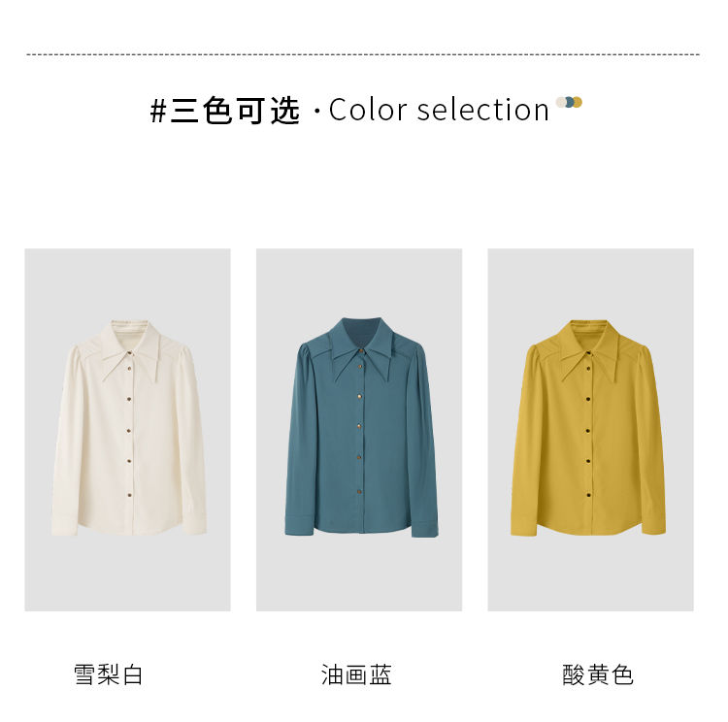Click the yellow dot beside Color selection
Screen dimensions: 728x722
(x=578, y=102)
